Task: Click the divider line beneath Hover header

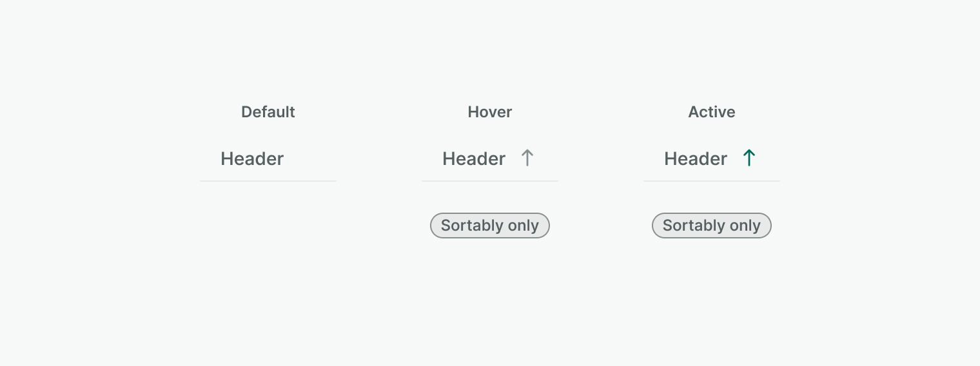Action: (490, 181)
